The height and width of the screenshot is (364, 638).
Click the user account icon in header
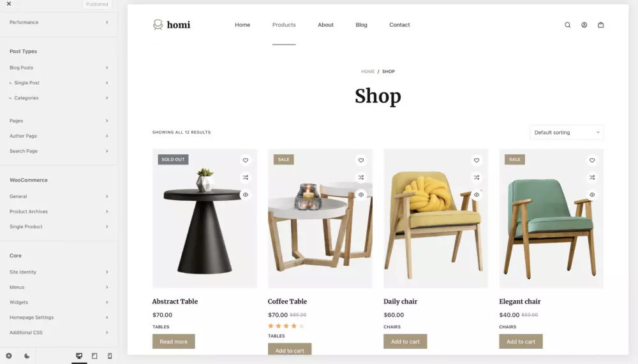[584, 25]
